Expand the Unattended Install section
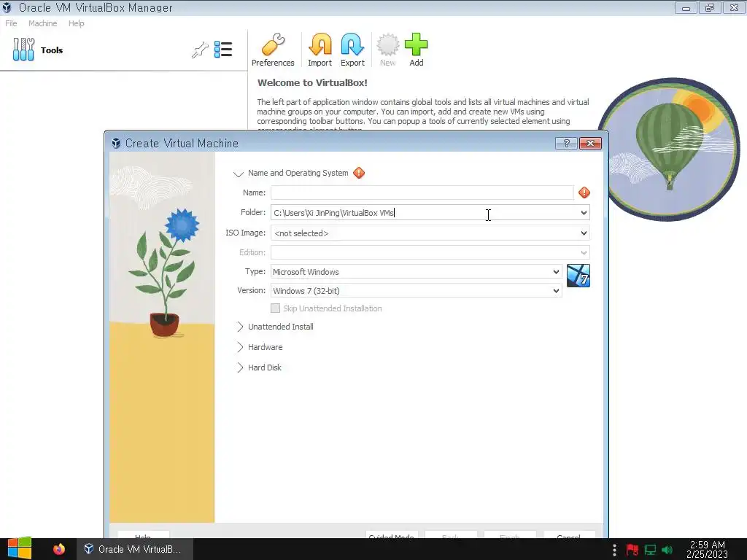Viewport: 747px width, 560px height. click(239, 327)
